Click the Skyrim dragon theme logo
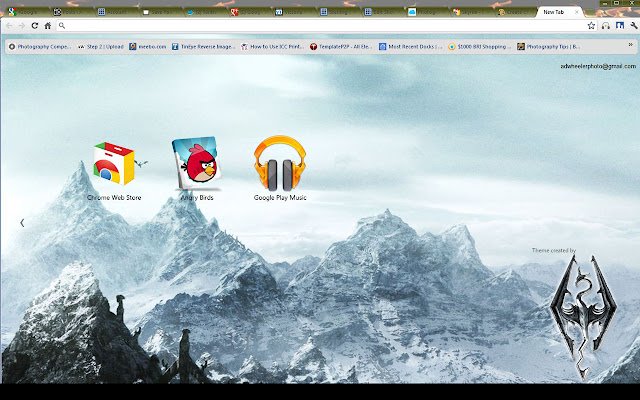640x400 pixels. coord(583,317)
